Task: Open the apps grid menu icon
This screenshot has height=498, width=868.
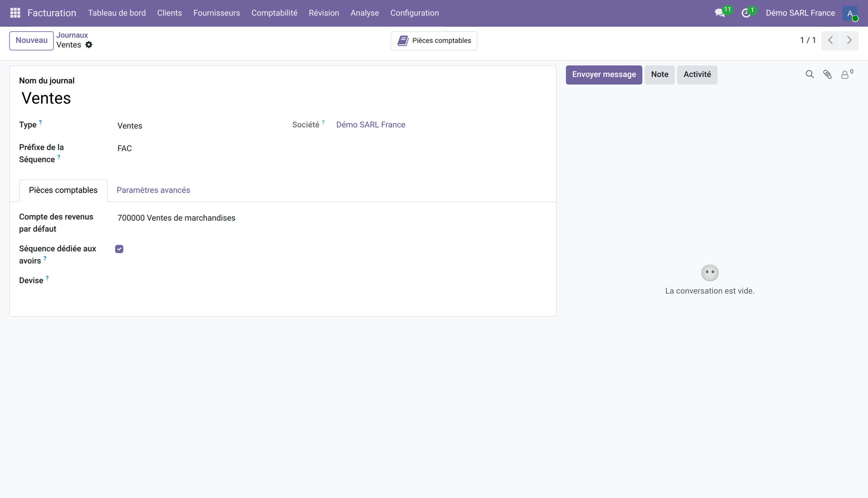Action: (15, 13)
